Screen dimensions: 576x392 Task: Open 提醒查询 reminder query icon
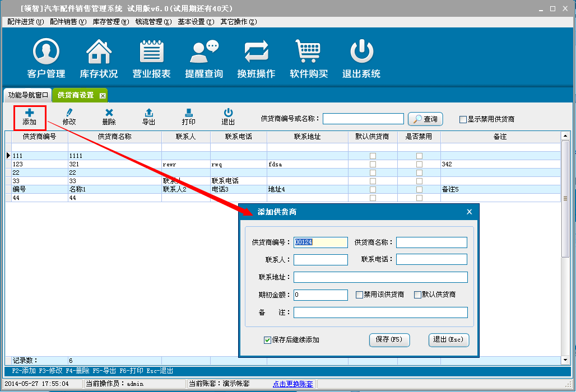[x=204, y=53]
